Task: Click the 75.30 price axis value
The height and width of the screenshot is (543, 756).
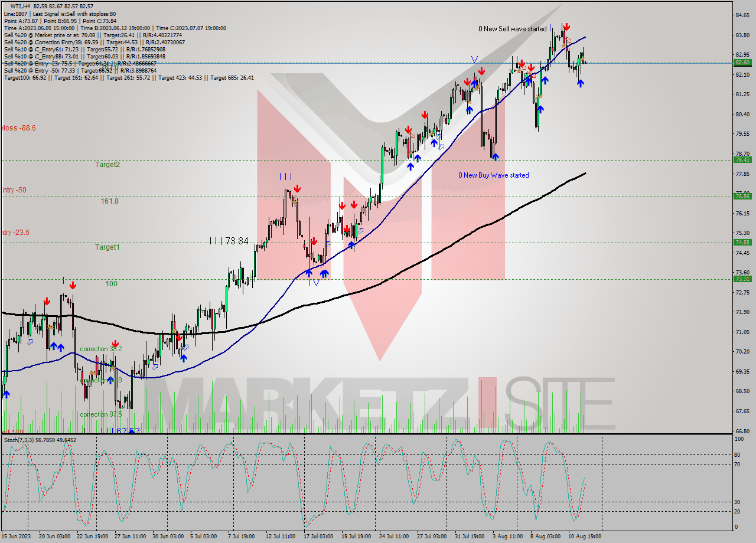Action: [742, 233]
